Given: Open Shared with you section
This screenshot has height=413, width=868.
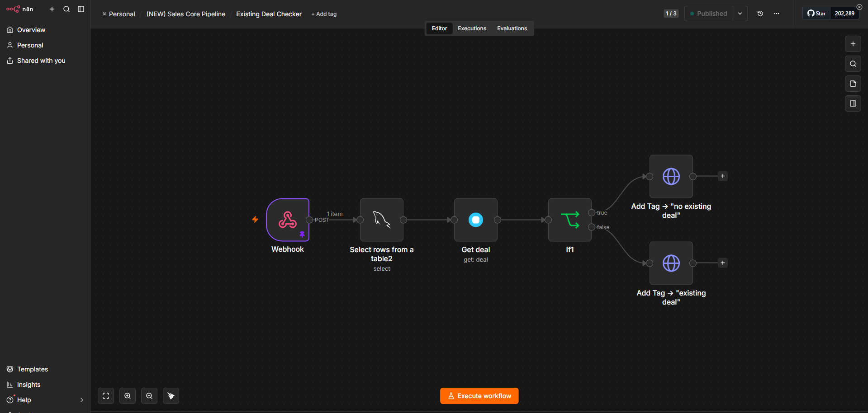Looking at the screenshot, I should click(45, 61).
